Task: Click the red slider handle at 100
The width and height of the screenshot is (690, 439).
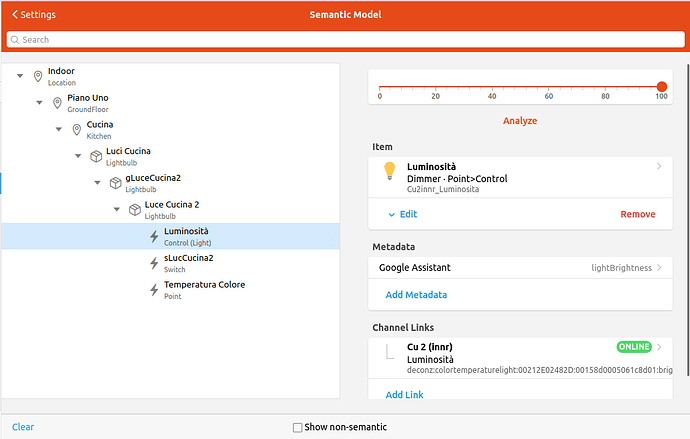Action: (x=662, y=87)
